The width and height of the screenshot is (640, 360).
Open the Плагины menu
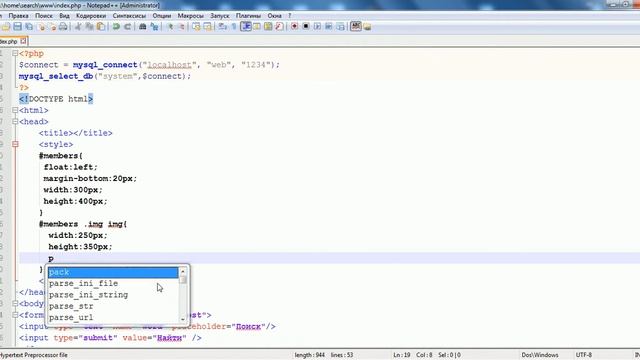(248, 16)
